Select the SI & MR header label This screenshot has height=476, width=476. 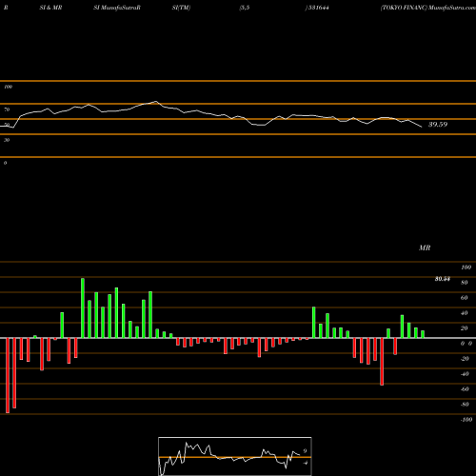click(50, 8)
